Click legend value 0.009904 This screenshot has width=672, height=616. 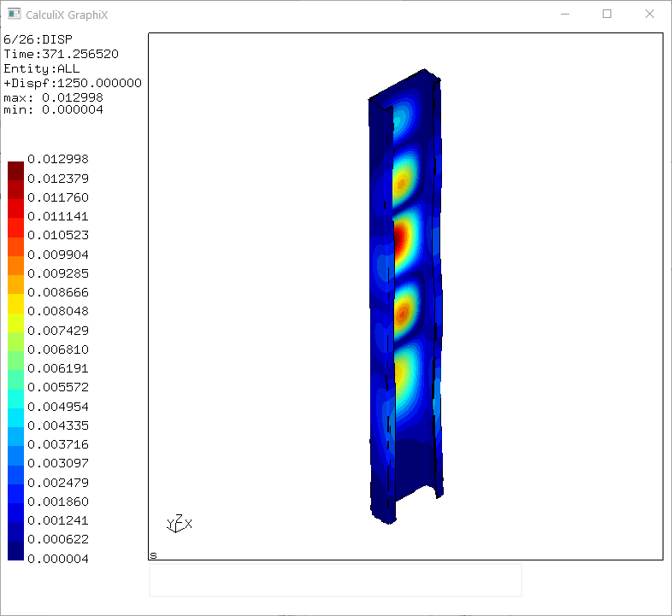pos(58,255)
